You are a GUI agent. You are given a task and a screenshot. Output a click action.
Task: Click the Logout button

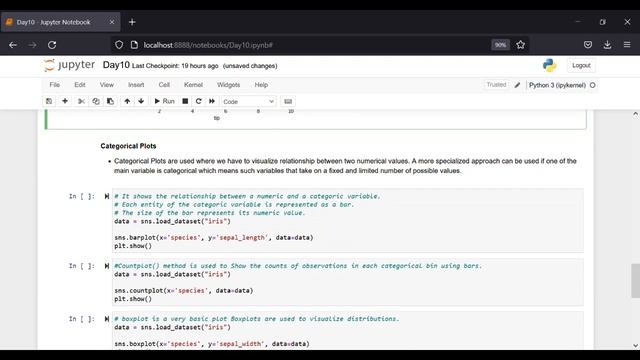[x=581, y=65]
